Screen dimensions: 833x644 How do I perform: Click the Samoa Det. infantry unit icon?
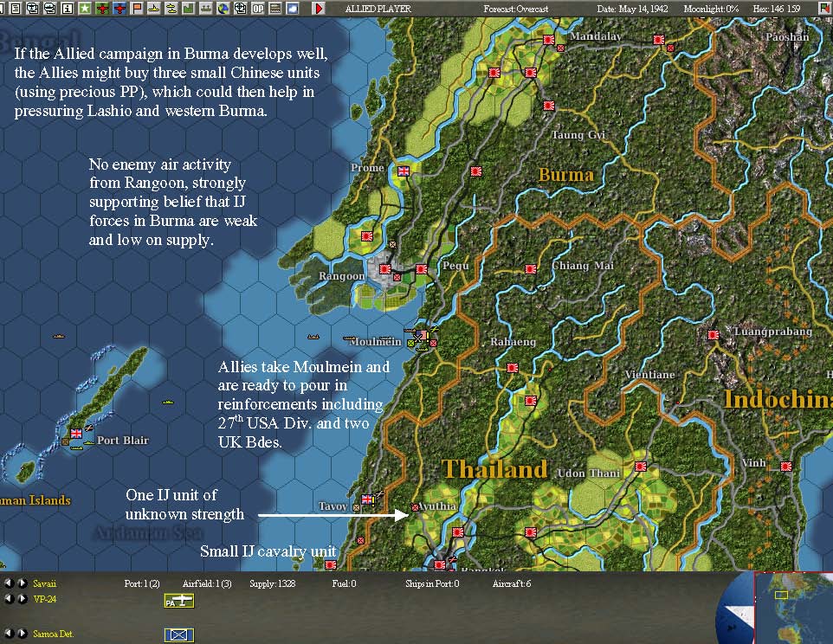(179, 635)
